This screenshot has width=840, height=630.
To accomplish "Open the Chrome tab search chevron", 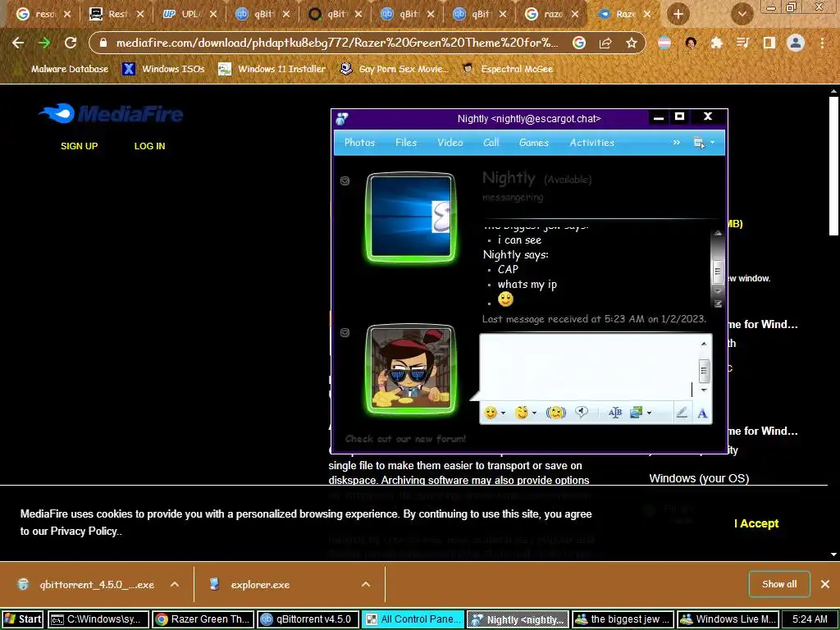I will coord(742,15).
